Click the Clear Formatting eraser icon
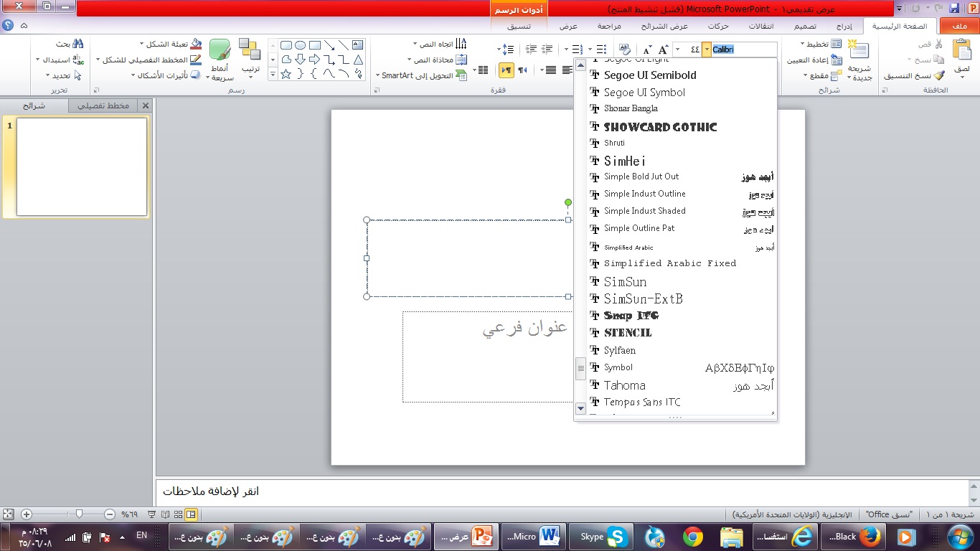 [625, 50]
